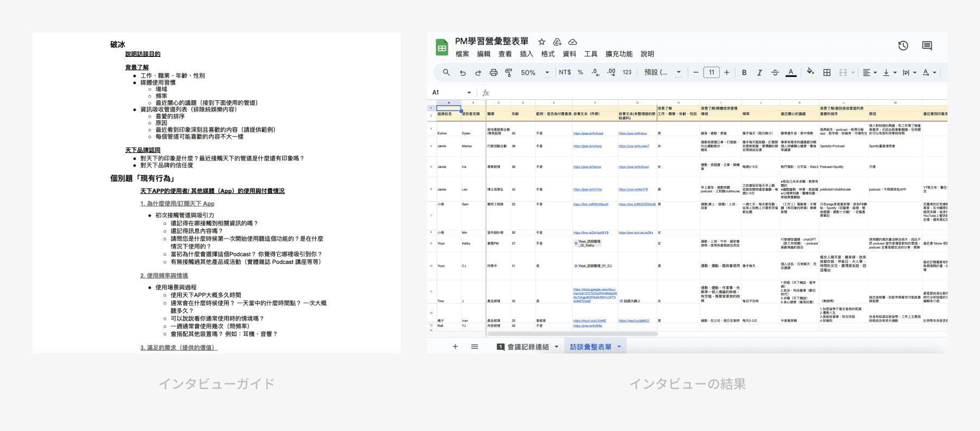980x431 pixels.
Task: Open the borders tool
Action: pyautogui.click(x=827, y=72)
